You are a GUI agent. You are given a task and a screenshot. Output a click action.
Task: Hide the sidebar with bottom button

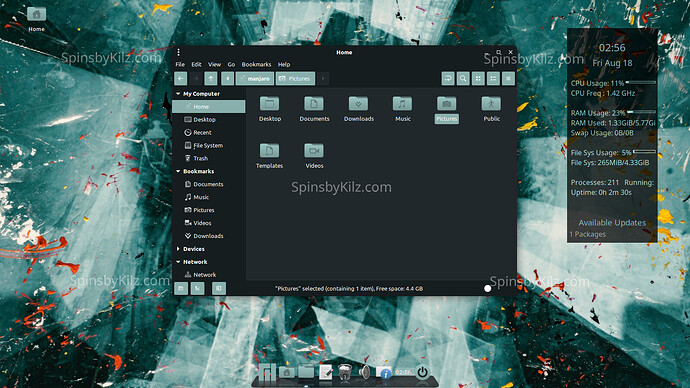(219, 289)
